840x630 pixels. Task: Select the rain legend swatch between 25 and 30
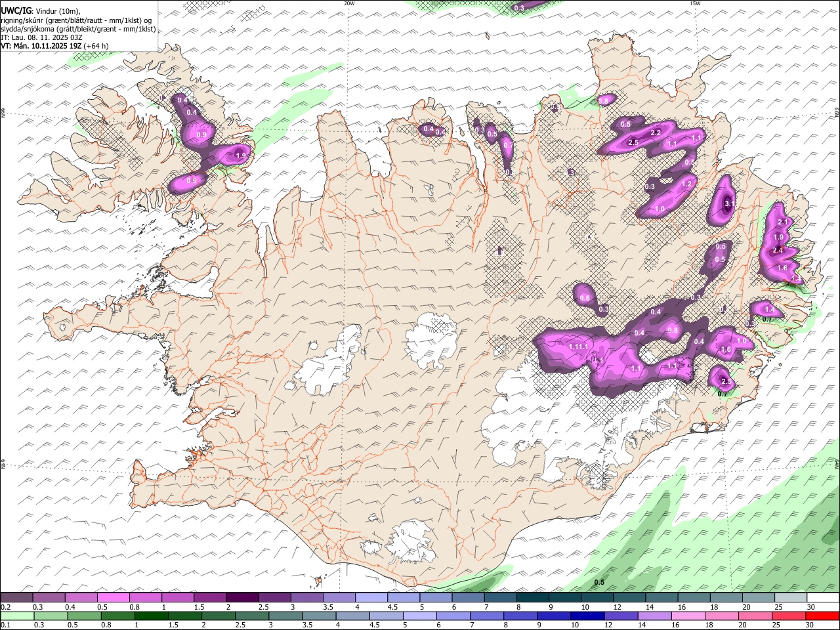(789, 616)
